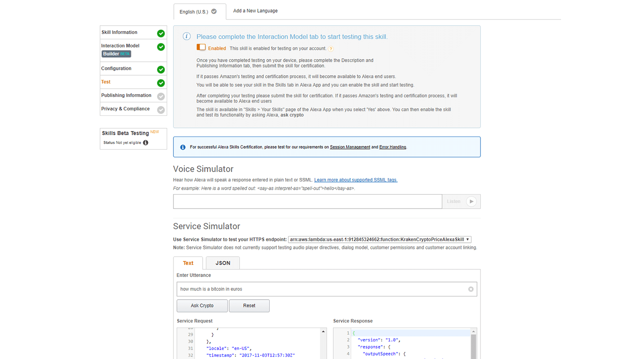Click the Privacy & Compliance gray checkmark
This screenshot has height=359, width=644.
click(x=161, y=110)
